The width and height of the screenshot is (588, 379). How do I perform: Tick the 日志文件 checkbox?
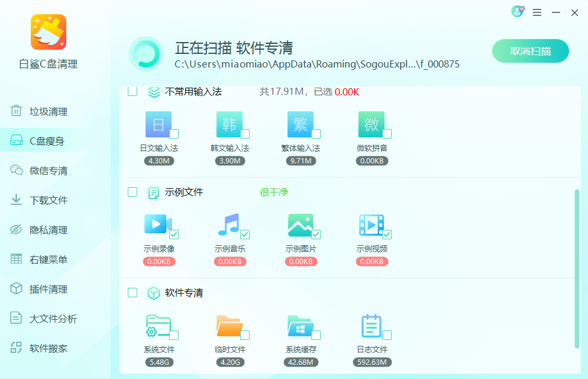[387, 335]
